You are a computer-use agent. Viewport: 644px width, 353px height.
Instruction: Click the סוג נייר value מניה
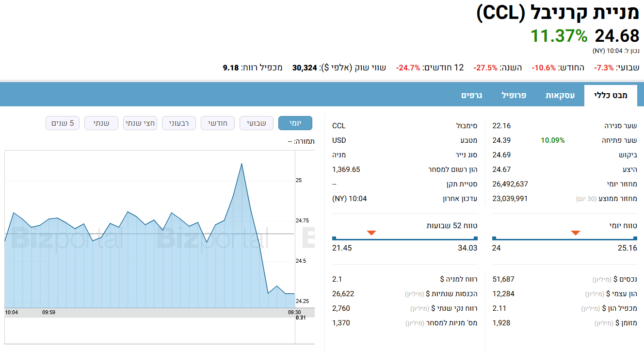(x=339, y=155)
